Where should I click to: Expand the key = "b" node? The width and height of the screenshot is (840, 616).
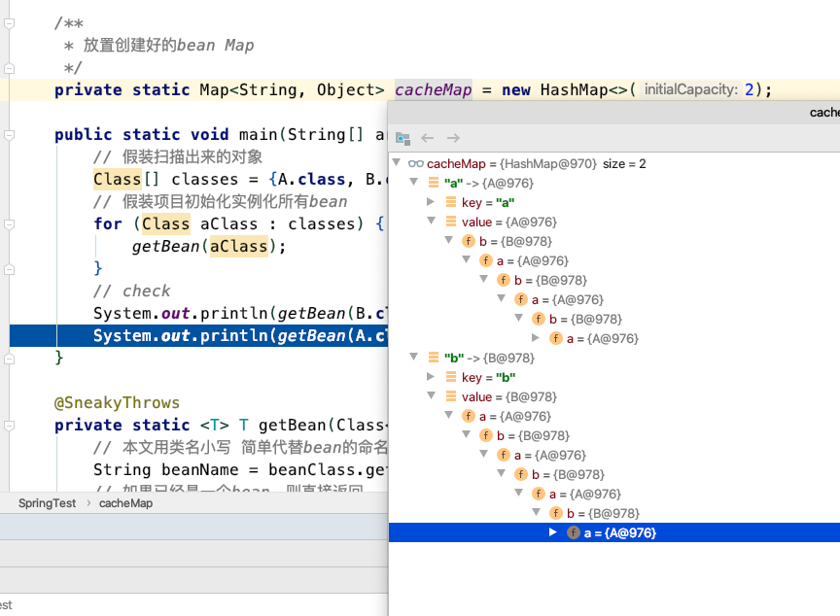coord(431,377)
